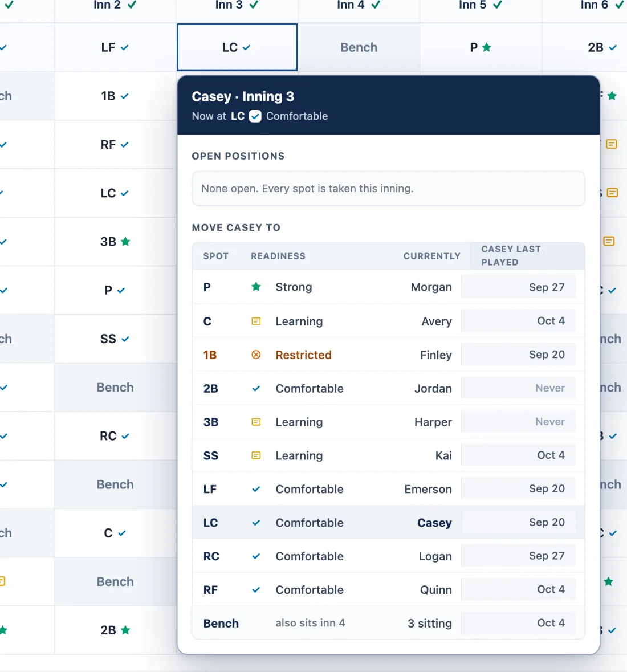Select the RF cell in Inn 2 column

click(x=115, y=144)
